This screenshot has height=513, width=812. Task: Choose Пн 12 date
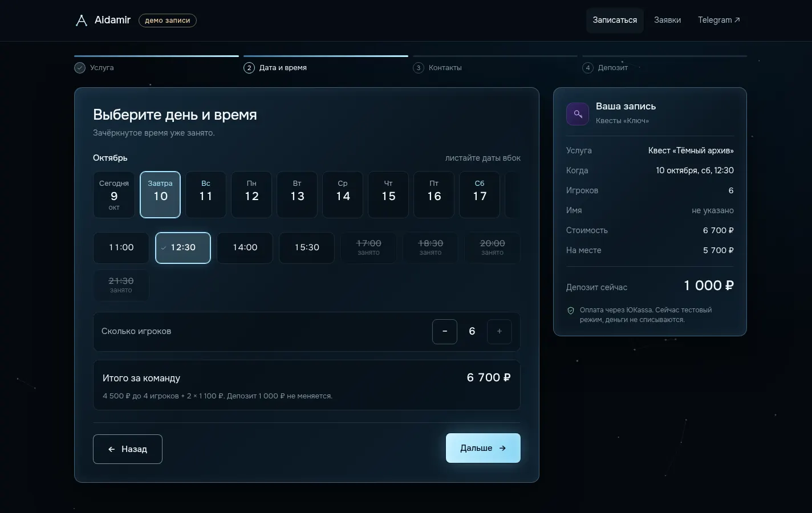[251, 195]
